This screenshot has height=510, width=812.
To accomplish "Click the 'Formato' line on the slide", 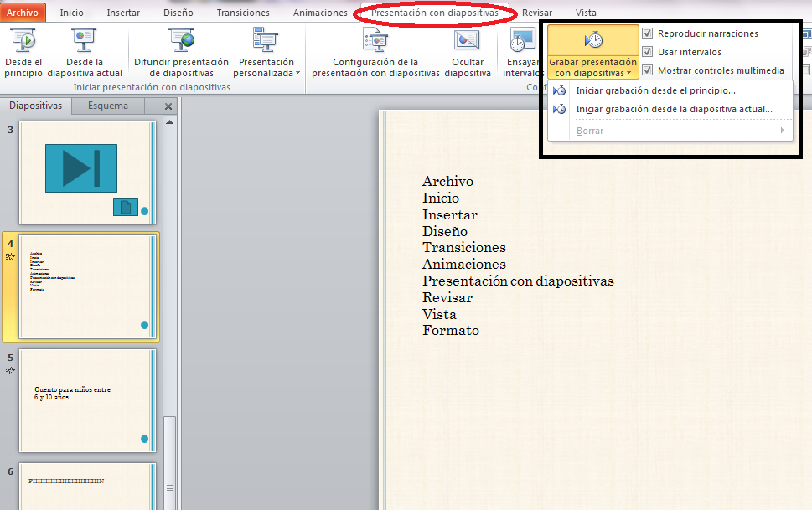I will click(x=451, y=330).
